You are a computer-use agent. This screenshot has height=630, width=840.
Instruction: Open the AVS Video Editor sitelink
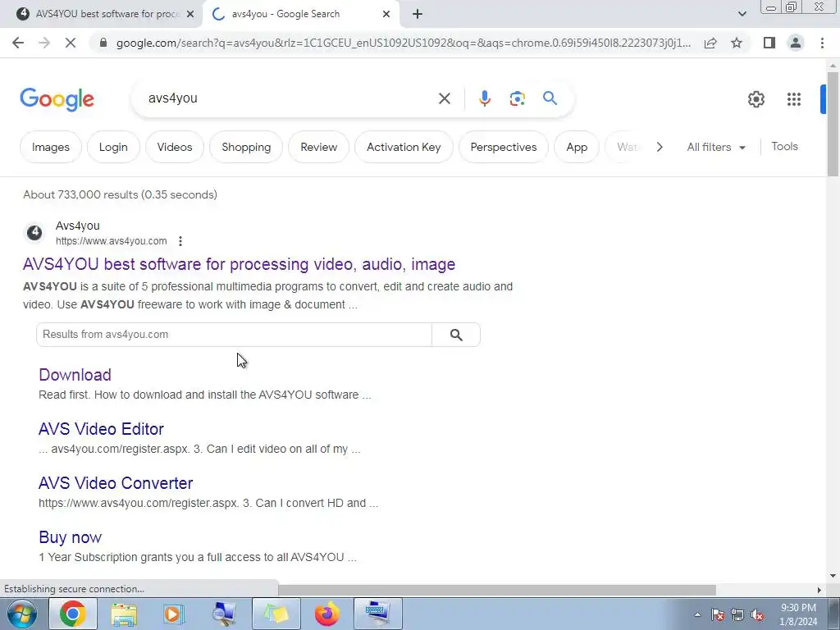pos(101,428)
